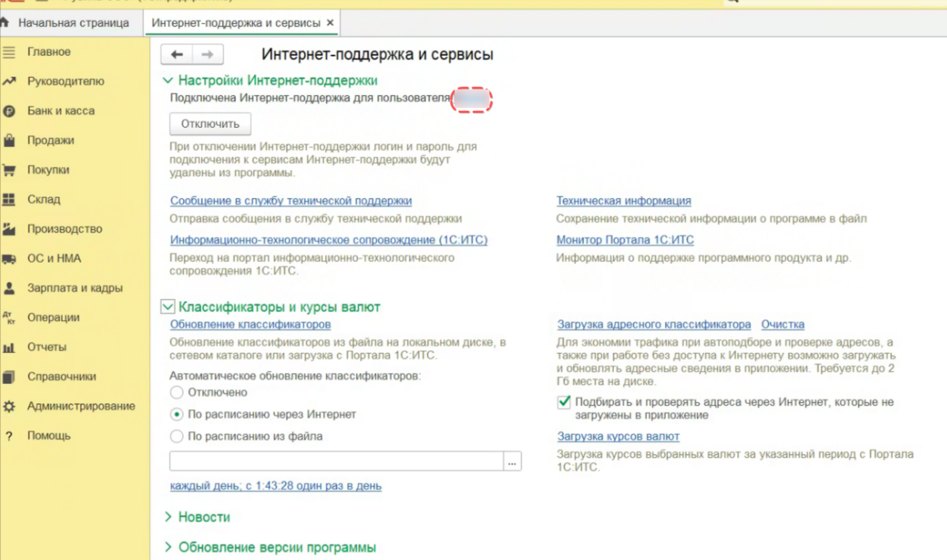Image resolution: width=947 pixels, height=560 pixels.
Task: Open Покупки via the cart icon
Action: click(10, 170)
